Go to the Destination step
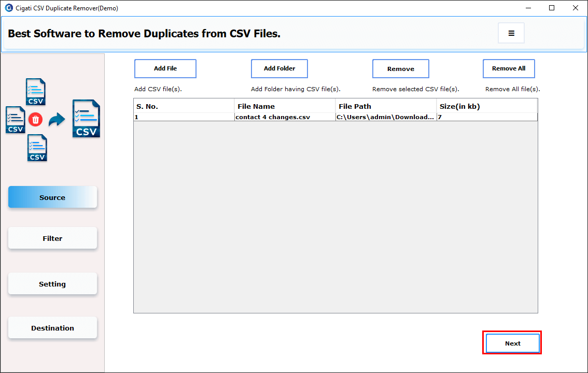 tap(52, 328)
